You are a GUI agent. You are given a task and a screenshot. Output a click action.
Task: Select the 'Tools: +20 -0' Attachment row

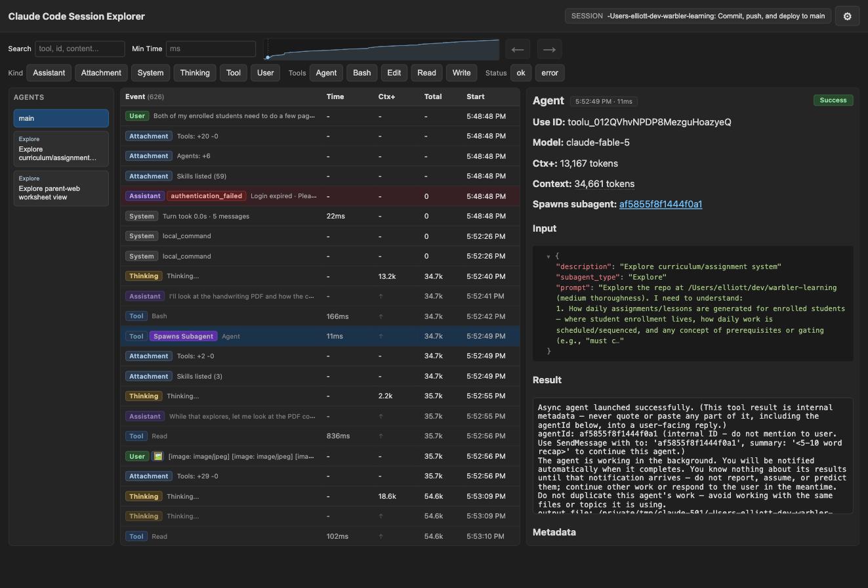320,136
